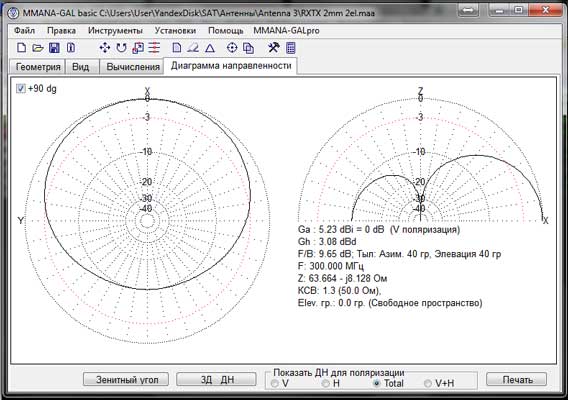The image size is (568, 400).
Task: Switch to the Геометрия tab
Action: [x=38, y=67]
